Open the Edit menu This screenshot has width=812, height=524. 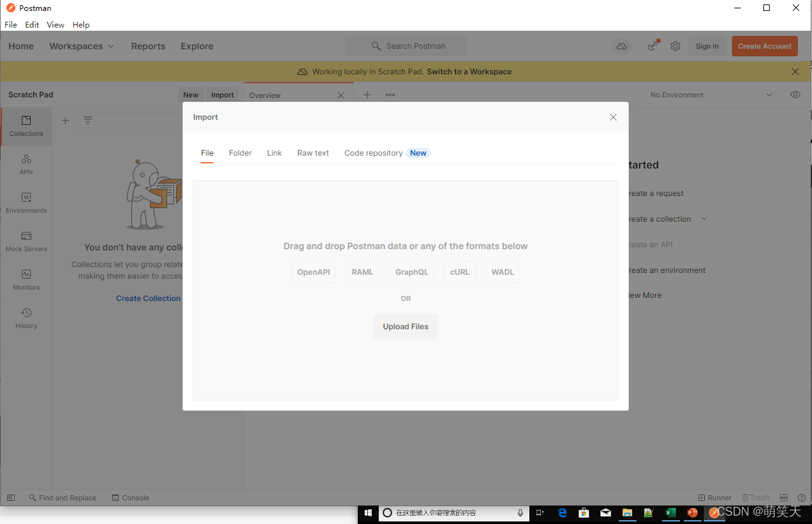pos(32,25)
